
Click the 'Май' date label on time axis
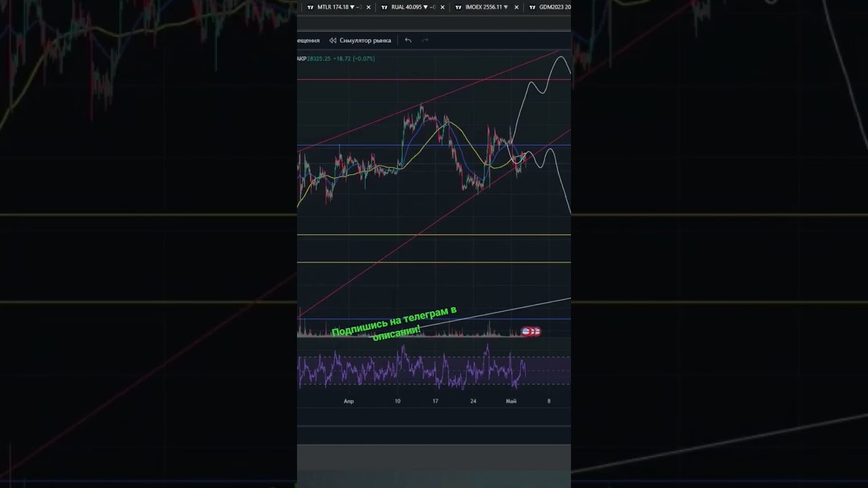pos(511,401)
